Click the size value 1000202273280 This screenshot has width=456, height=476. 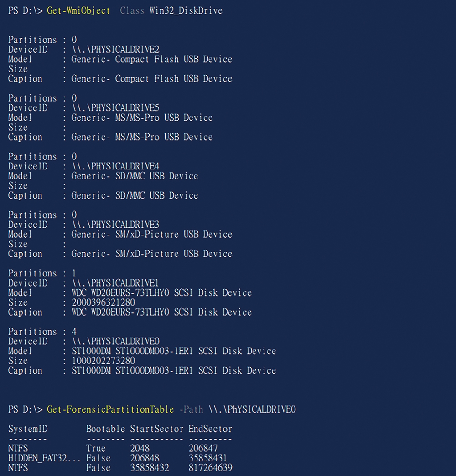[104, 360]
